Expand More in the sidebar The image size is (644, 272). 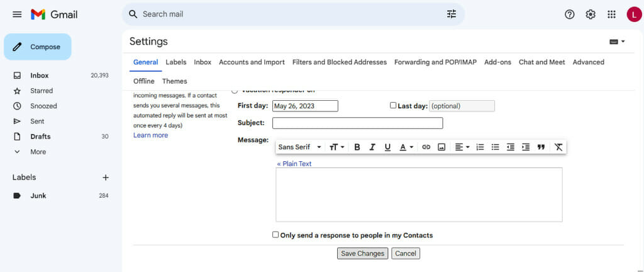pos(38,152)
